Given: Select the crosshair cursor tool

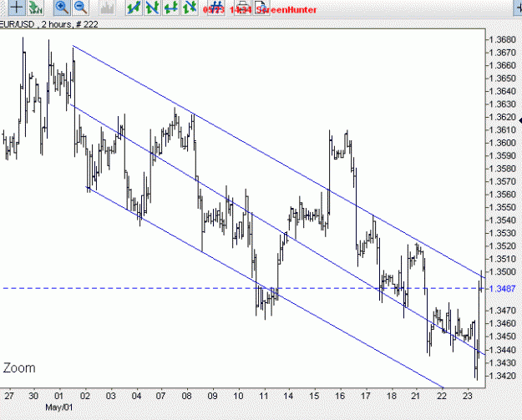Looking at the screenshot, I should coord(17,8).
